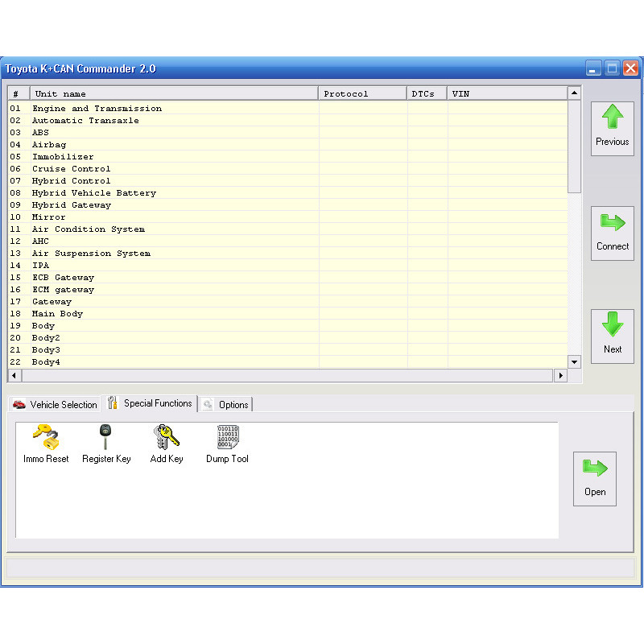This screenshot has width=644, height=644.
Task: Activate the Special Functions tab
Action: pos(151,403)
